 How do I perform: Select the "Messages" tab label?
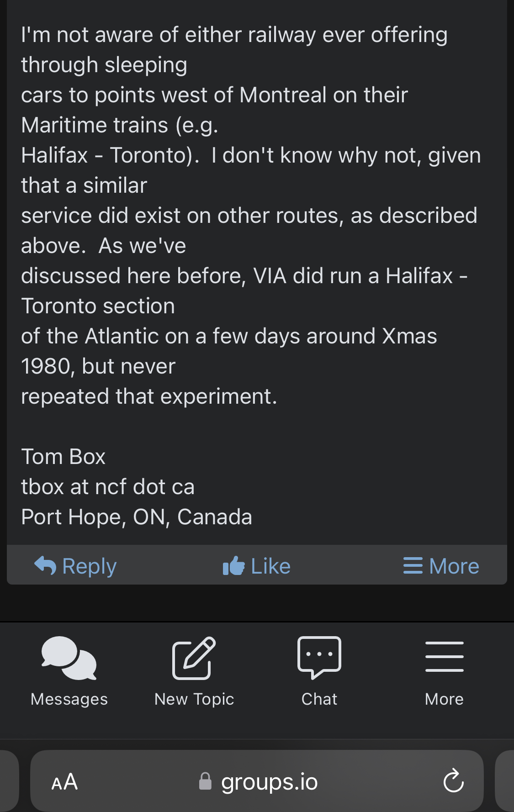[x=69, y=699]
